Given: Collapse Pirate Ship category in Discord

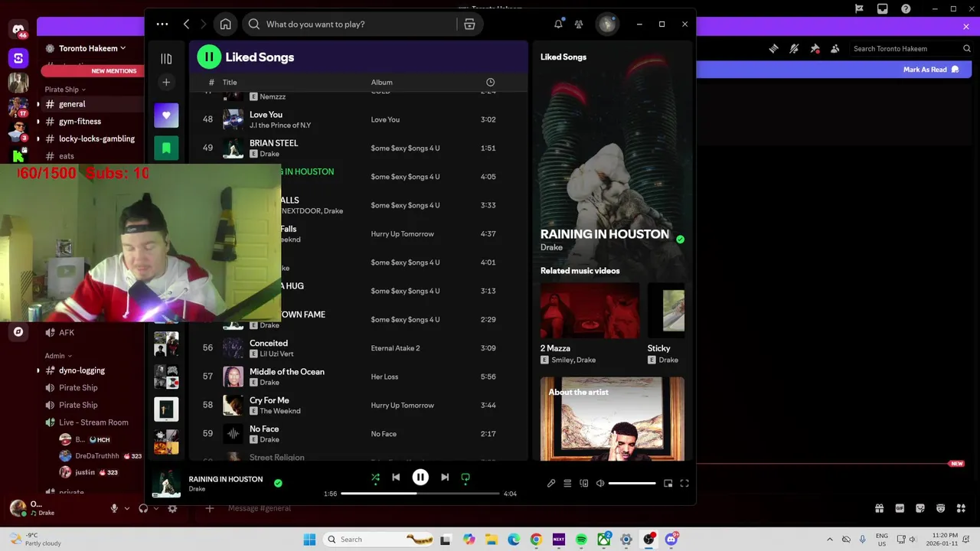Looking at the screenshot, I should (64, 90).
